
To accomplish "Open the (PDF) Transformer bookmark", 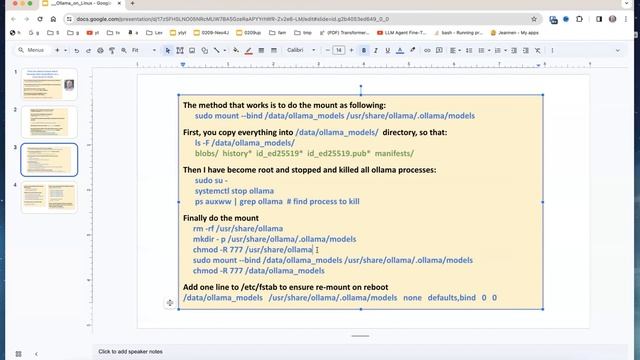I will point(345,33).
